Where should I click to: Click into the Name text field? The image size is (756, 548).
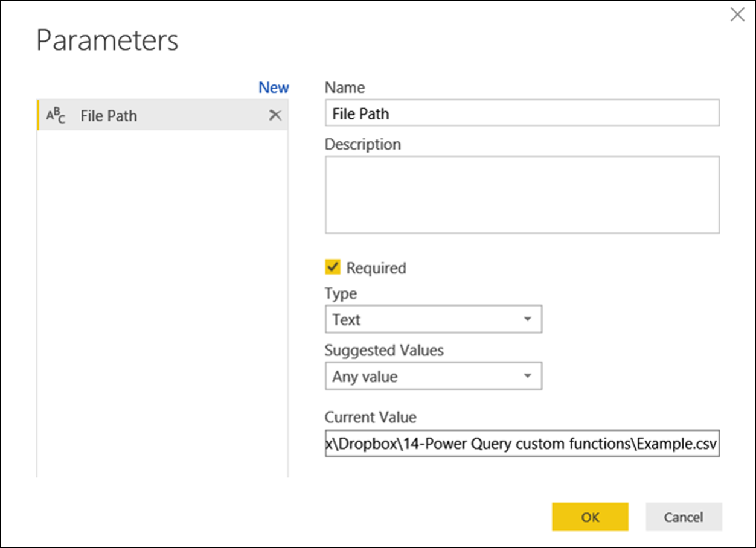522,113
